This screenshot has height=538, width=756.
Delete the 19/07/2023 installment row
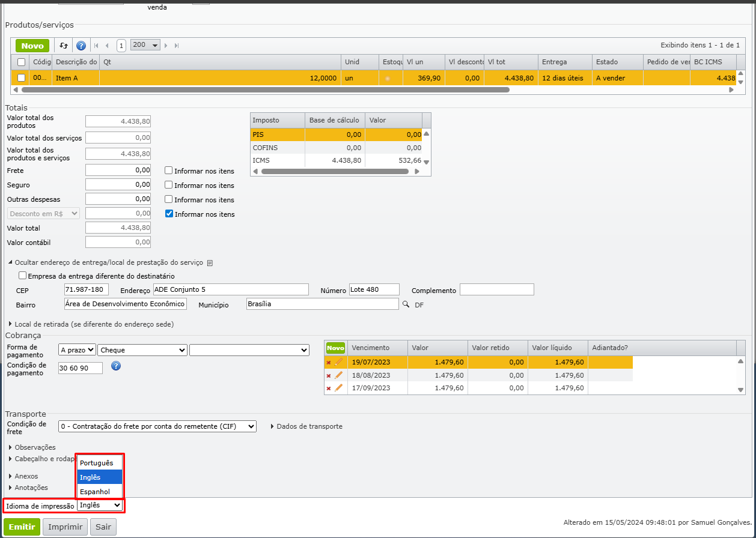pyautogui.click(x=328, y=363)
